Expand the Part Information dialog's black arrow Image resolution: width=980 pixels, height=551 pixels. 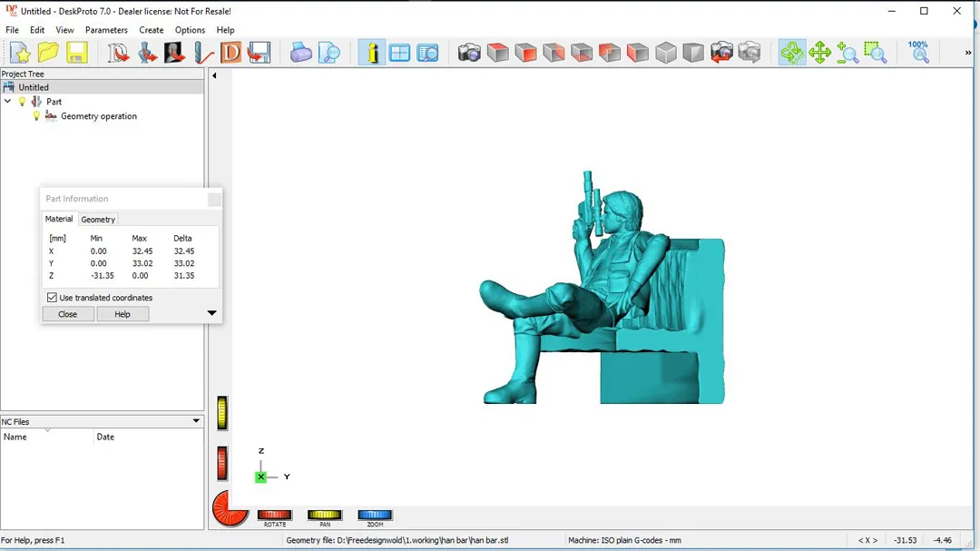tap(211, 312)
